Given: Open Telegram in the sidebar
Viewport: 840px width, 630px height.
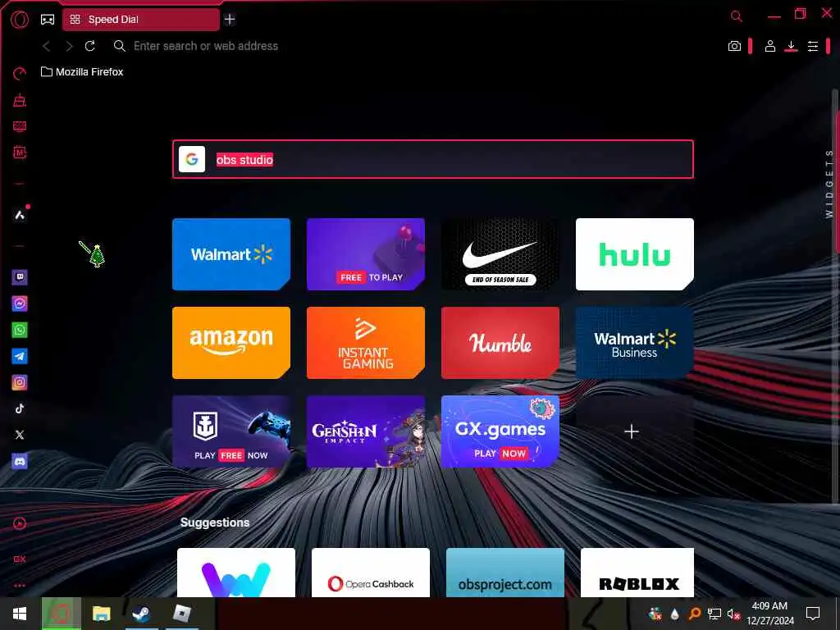Looking at the screenshot, I should tap(20, 356).
